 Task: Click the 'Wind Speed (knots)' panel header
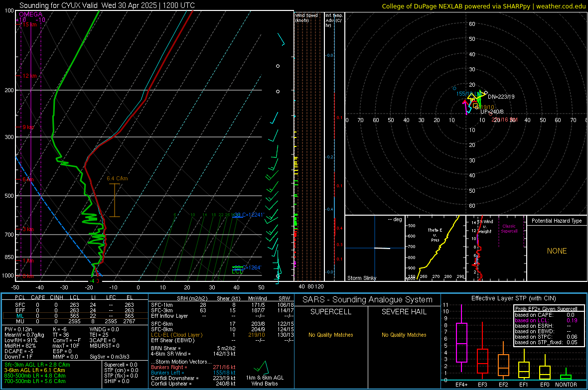(x=306, y=17)
